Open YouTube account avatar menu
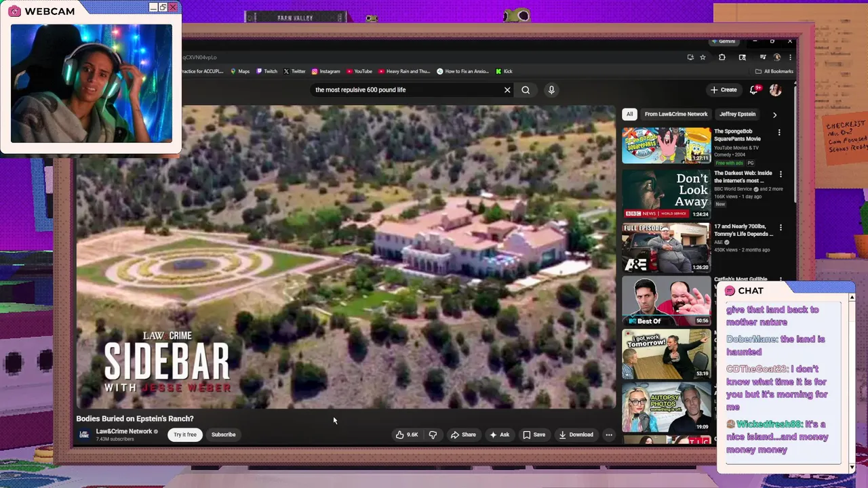Image resolution: width=868 pixels, height=488 pixels. coord(775,89)
